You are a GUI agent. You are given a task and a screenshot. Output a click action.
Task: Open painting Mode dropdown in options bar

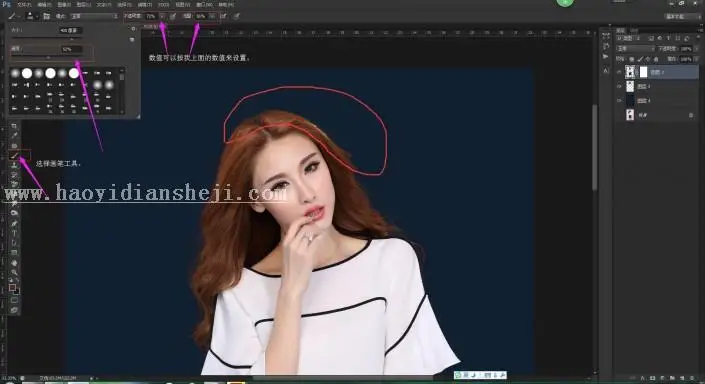(94, 16)
